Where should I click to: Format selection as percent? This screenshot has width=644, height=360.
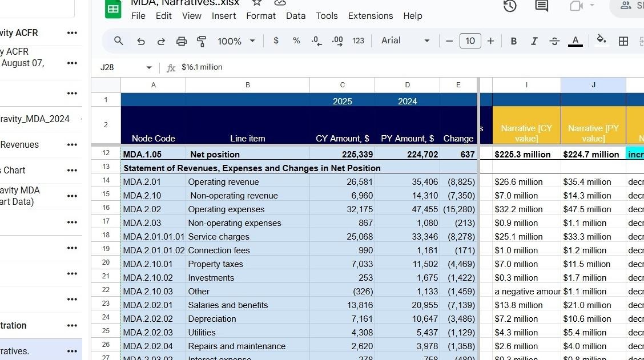point(296,41)
